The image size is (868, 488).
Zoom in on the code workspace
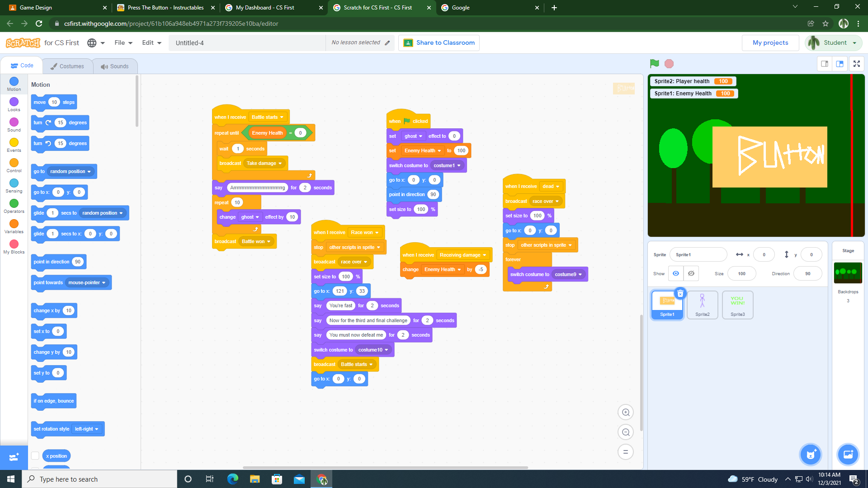(626, 412)
